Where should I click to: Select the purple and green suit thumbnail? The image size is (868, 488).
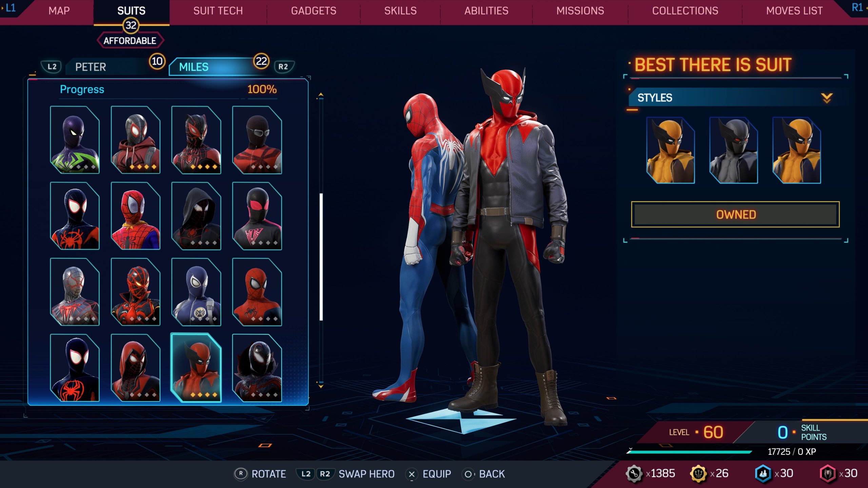click(x=75, y=140)
